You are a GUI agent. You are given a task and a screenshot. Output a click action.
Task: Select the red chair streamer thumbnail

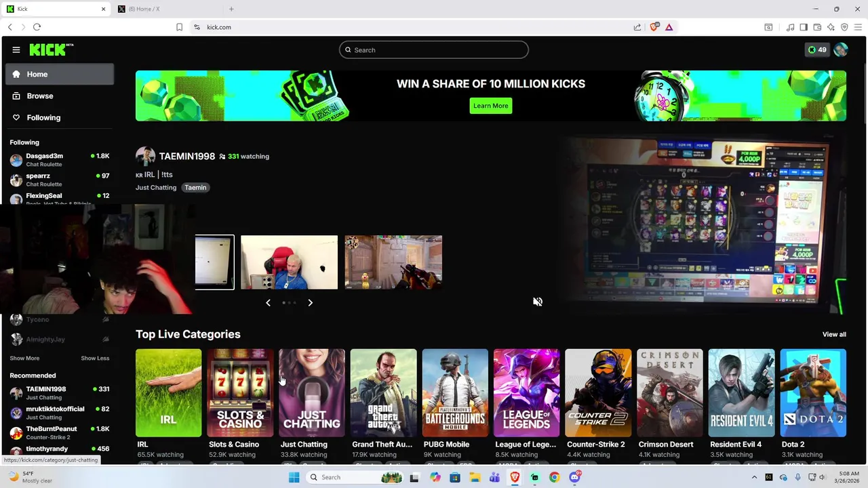pos(289,262)
